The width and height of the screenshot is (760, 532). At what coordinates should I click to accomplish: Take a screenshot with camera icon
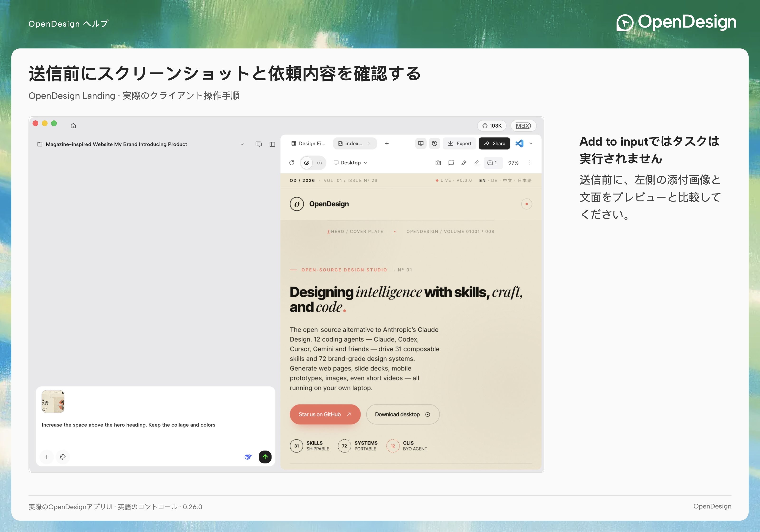(x=438, y=163)
